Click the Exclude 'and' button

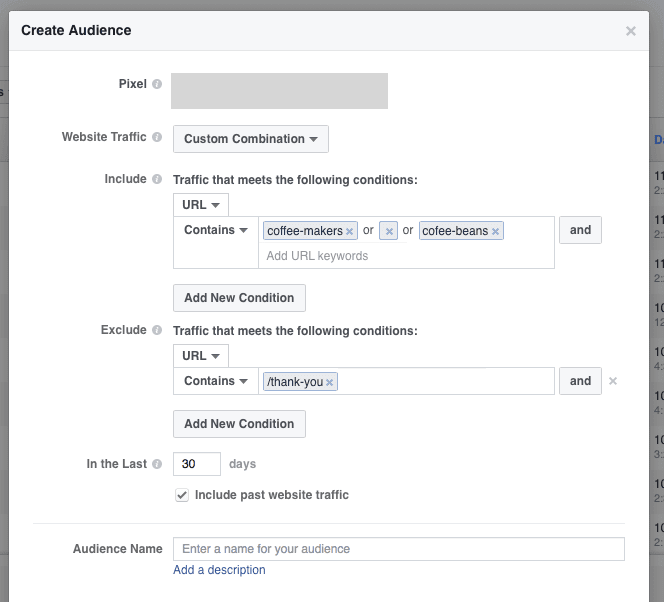(580, 381)
